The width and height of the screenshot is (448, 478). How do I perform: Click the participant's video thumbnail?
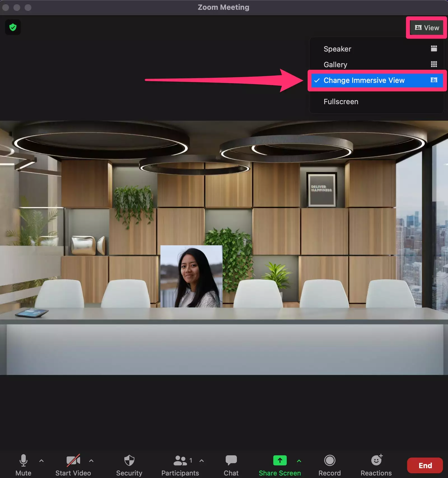(x=191, y=276)
